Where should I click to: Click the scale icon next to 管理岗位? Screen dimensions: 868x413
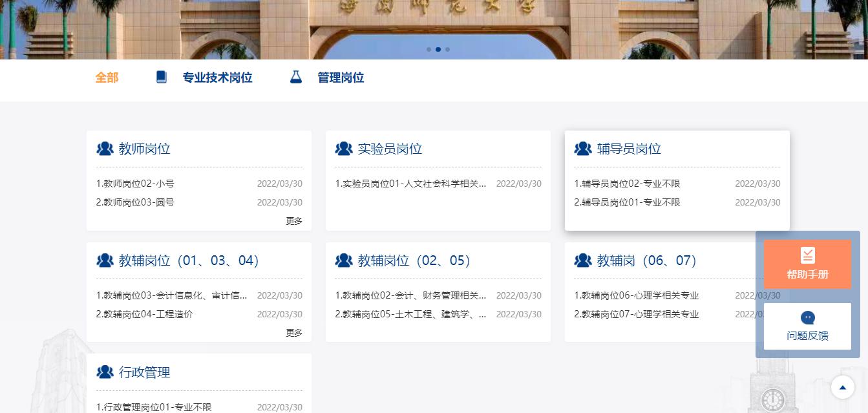pos(295,77)
